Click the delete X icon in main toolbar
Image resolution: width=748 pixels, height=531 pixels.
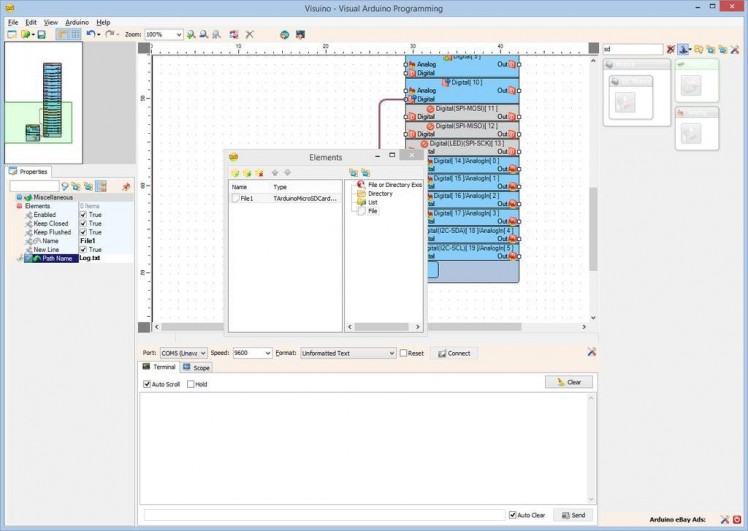[249, 34]
